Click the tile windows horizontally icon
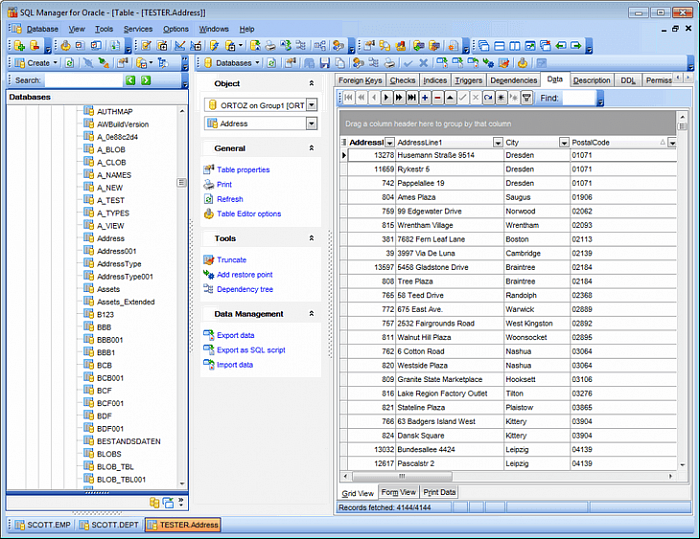This screenshot has width=700, height=539. pos(500,46)
